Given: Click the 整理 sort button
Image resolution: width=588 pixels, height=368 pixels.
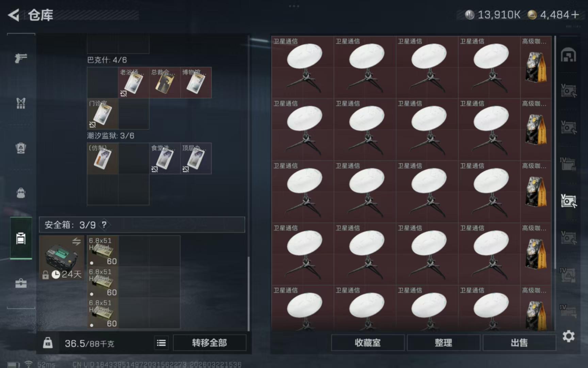Looking at the screenshot, I should click(443, 343).
